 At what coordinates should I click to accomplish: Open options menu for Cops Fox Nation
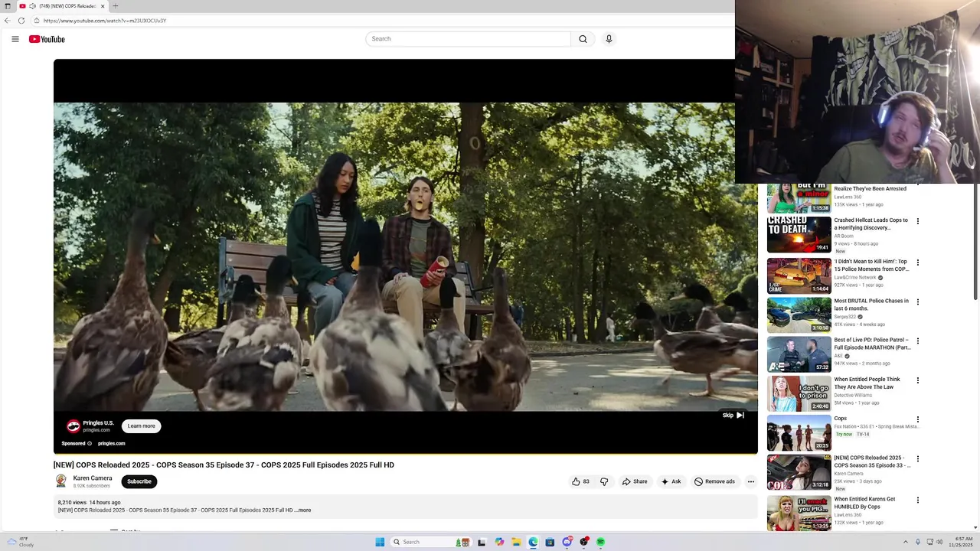(x=918, y=419)
